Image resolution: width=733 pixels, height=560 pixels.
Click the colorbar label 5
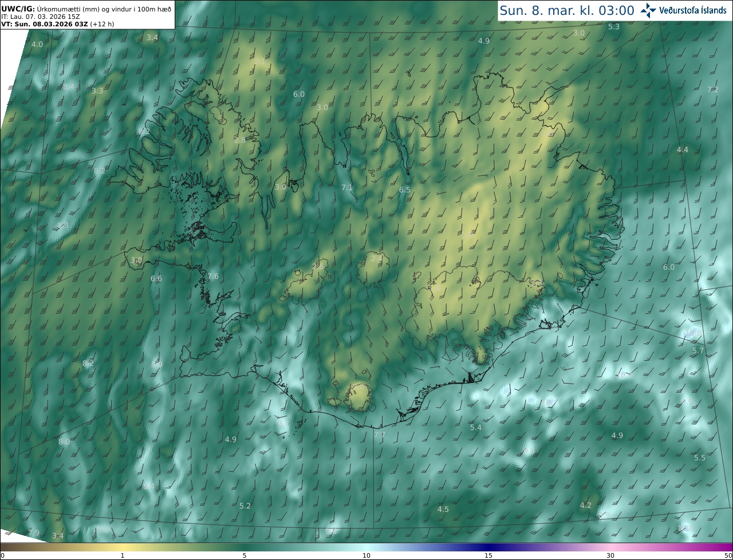[245, 555]
